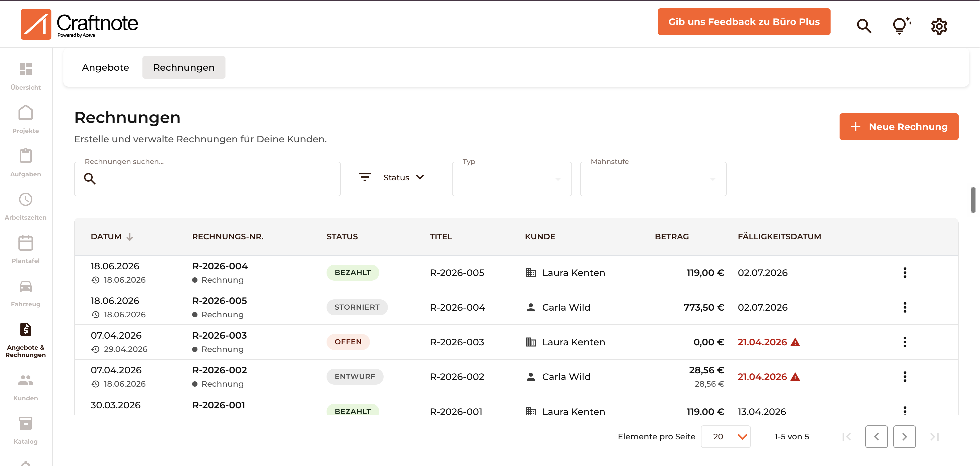The image size is (980, 466).
Task: Click company icon next to Laura Kenten 119,00 €
Action: tap(531, 273)
